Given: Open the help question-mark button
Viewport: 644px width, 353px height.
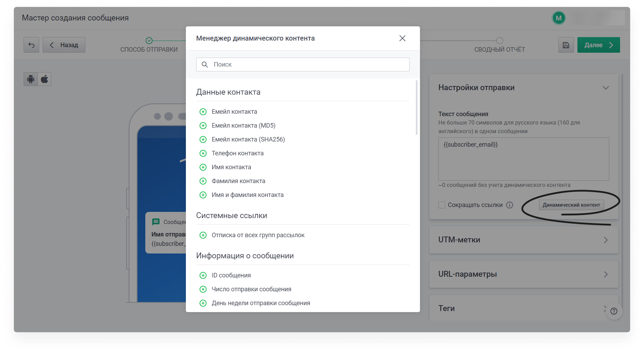Looking at the screenshot, I should click(x=614, y=311).
